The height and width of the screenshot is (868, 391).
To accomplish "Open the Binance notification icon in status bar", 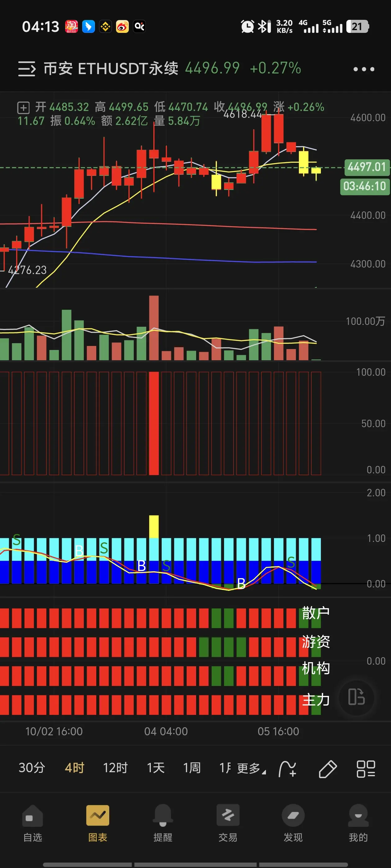I will [x=105, y=27].
